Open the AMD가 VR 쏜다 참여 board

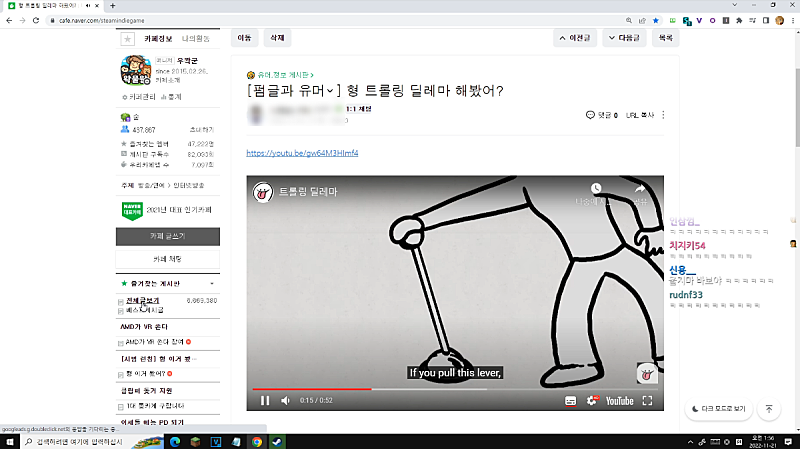(155, 342)
